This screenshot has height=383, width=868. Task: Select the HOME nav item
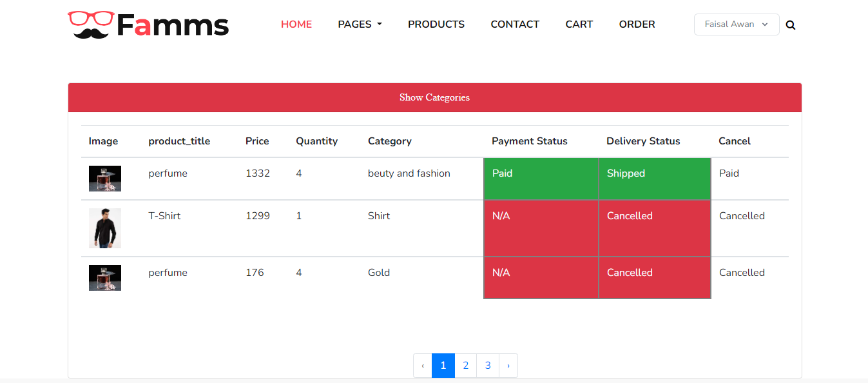296,25
